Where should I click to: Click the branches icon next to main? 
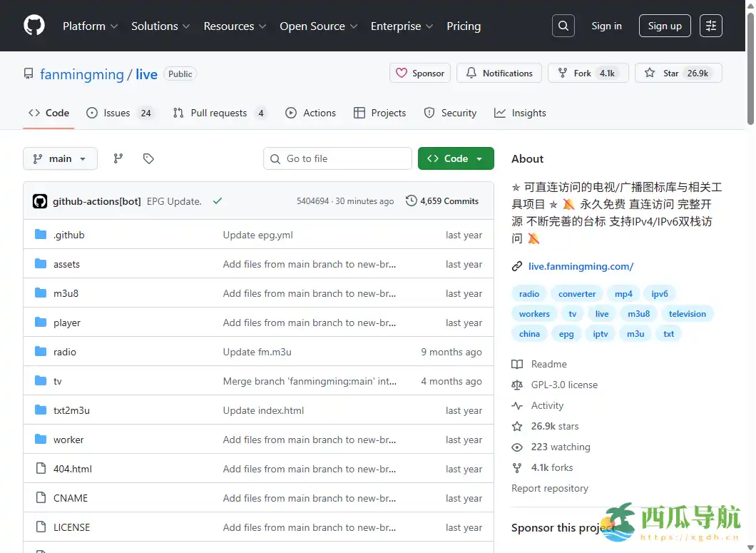(118, 158)
